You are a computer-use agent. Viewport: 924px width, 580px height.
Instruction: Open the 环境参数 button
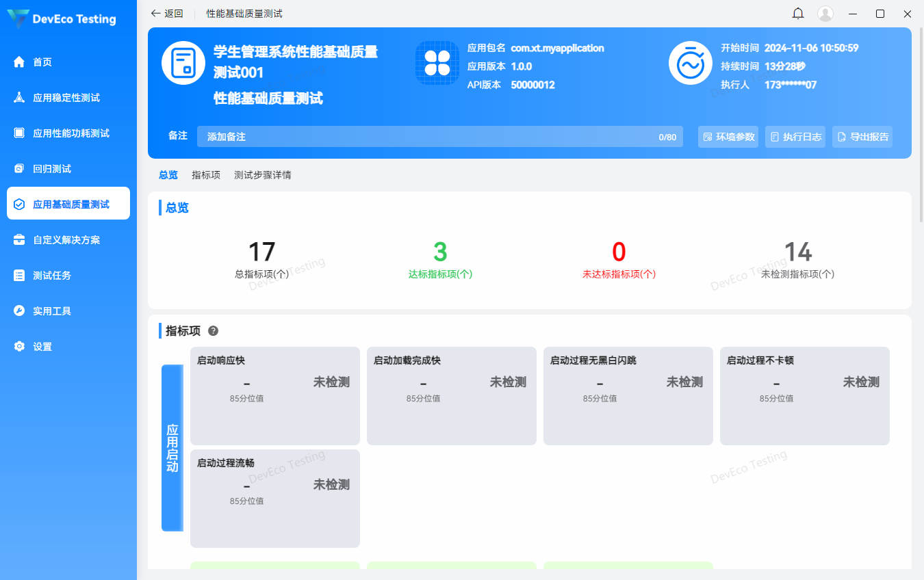728,137
